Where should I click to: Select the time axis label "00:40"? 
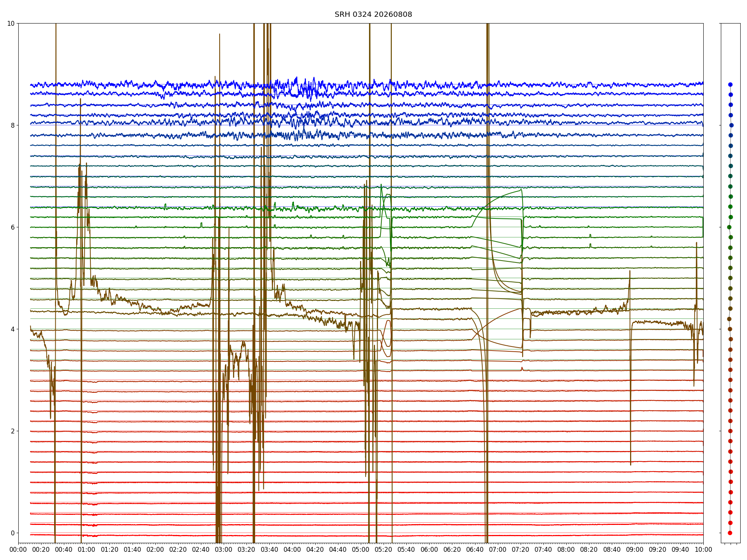coord(64,550)
